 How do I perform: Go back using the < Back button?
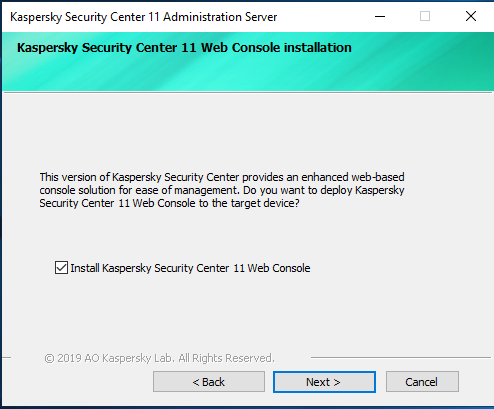209,382
